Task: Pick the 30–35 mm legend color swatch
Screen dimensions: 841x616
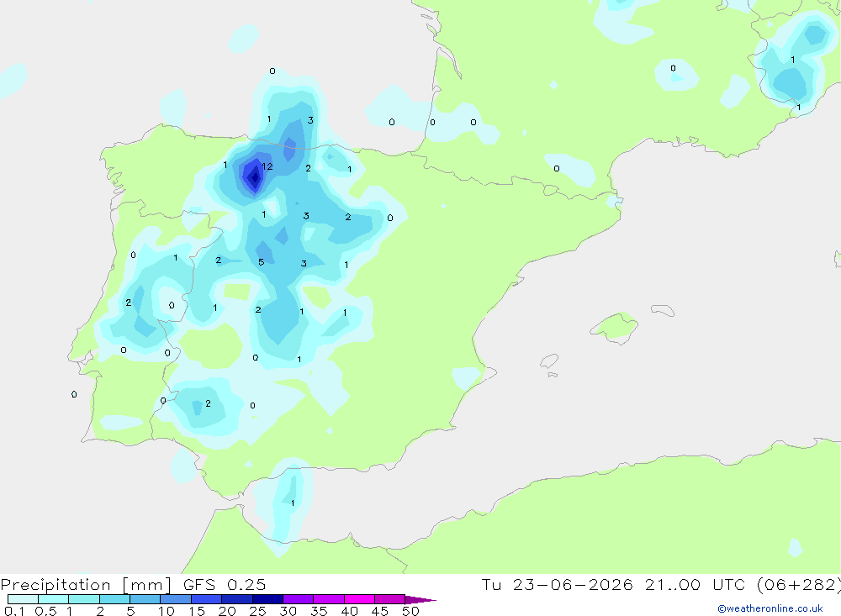Action: point(298,599)
